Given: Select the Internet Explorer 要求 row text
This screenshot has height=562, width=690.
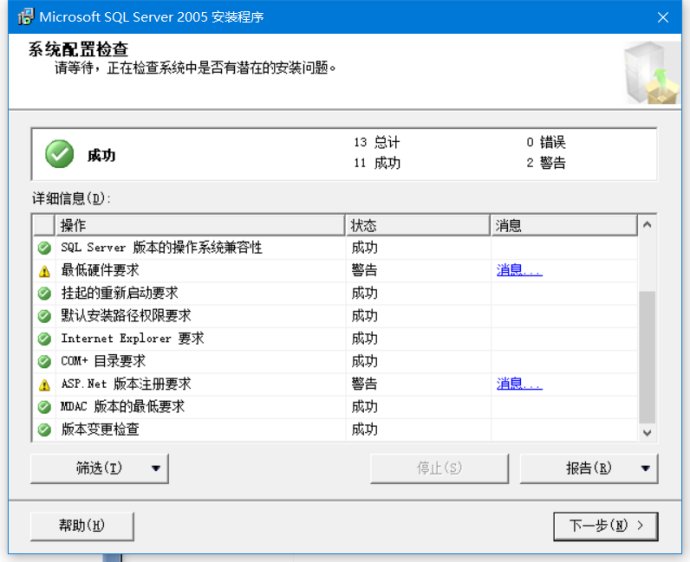Looking at the screenshot, I should [x=132, y=338].
